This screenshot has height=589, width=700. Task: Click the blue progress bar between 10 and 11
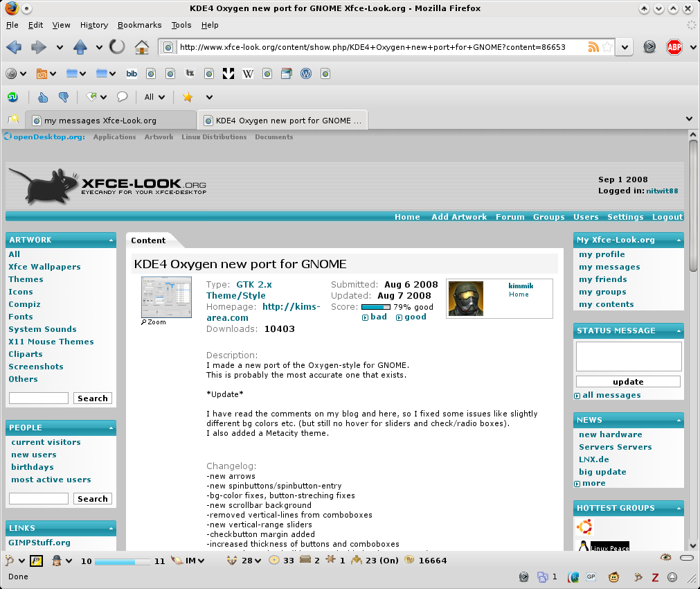click(122, 561)
